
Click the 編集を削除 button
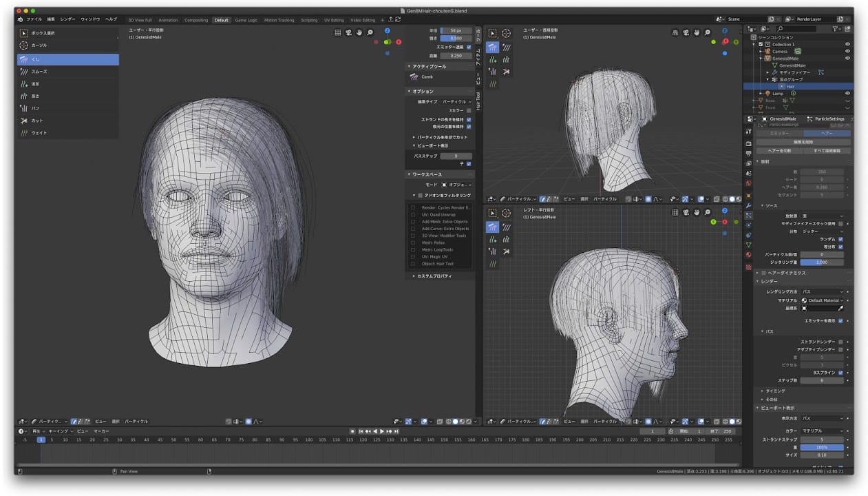point(803,142)
